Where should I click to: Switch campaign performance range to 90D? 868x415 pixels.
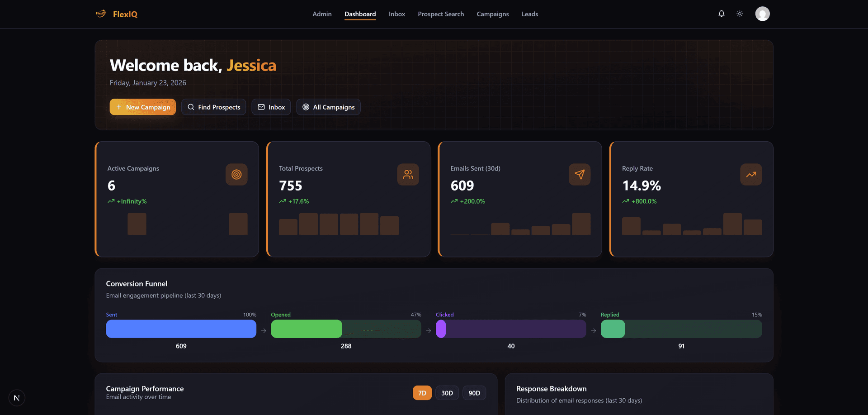(x=474, y=392)
